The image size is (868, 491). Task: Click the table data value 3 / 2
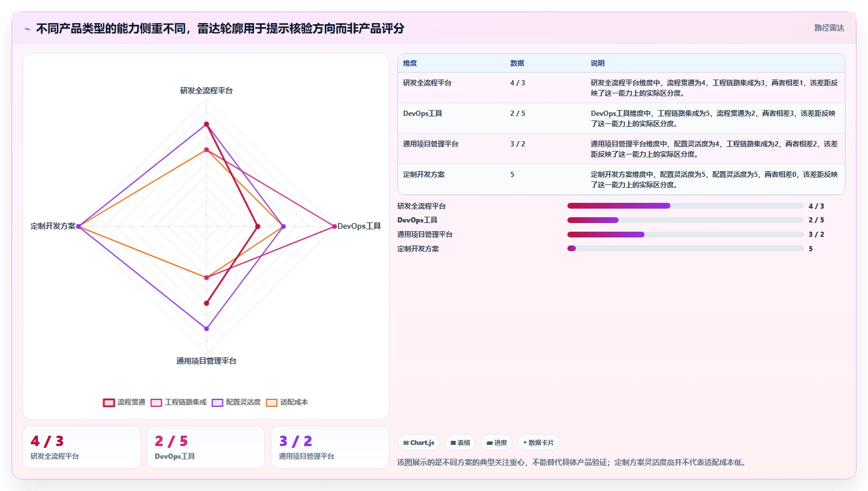click(x=518, y=144)
